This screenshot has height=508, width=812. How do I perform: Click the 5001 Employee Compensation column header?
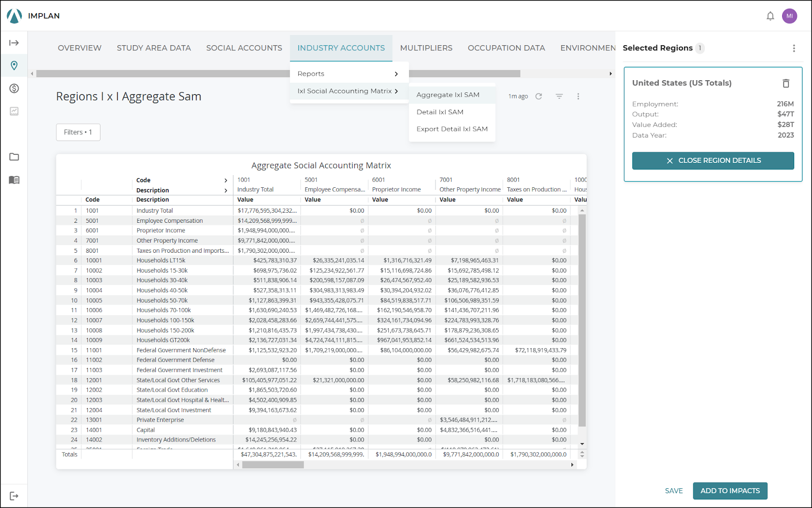click(x=335, y=185)
